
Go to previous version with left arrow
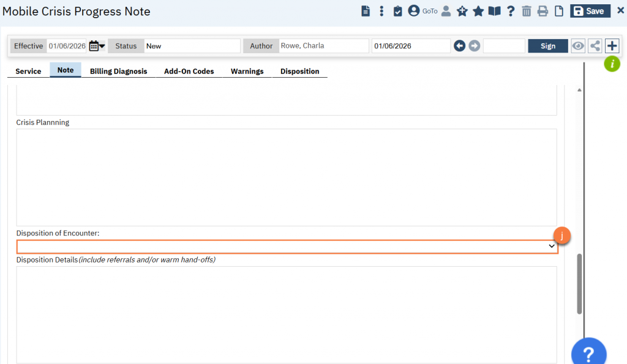point(459,46)
